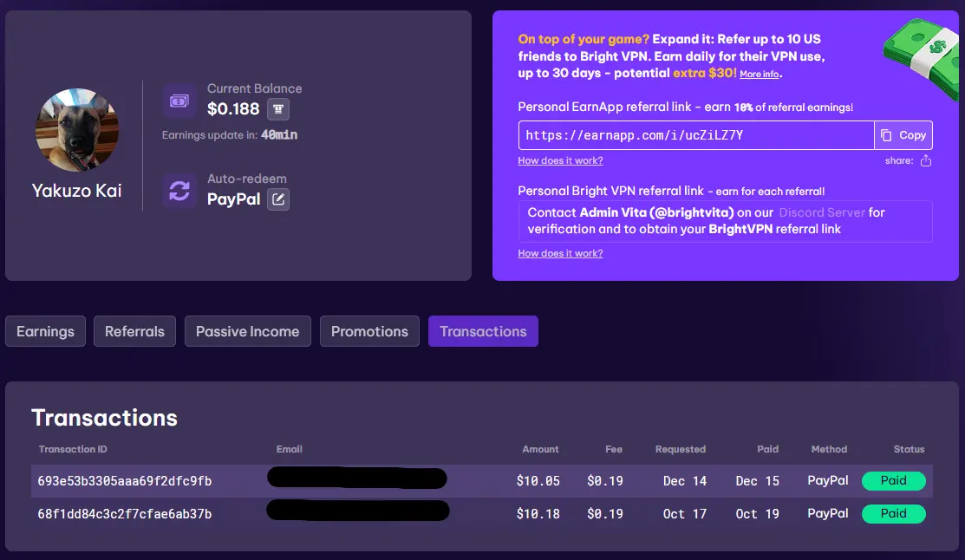
Task: Click the Yakuzo Kai username
Action: [77, 191]
